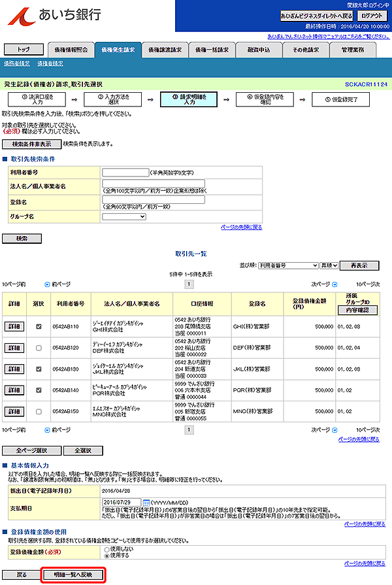
Task: Click the 内容確認 button in header
Action: coord(357,310)
